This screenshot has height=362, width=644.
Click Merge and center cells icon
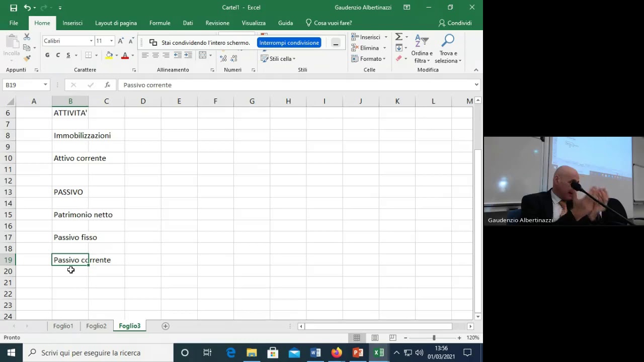click(203, 55)
